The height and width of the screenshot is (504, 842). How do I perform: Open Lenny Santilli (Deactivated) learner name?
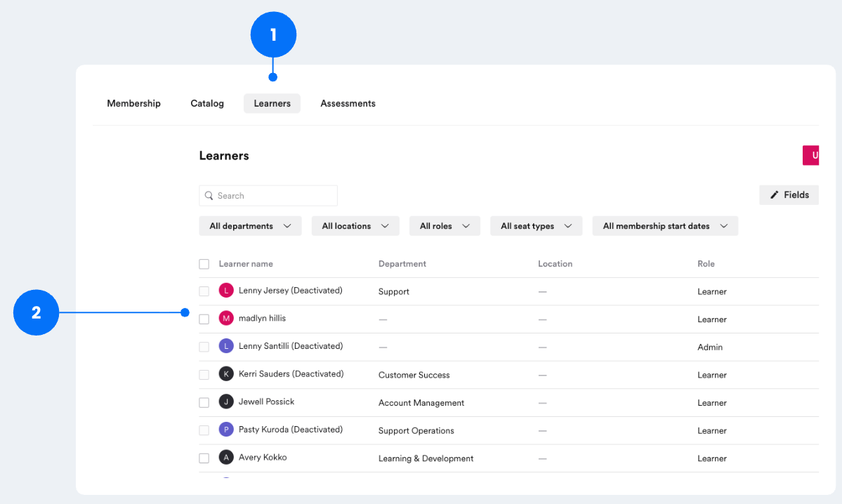pos(291,346)
